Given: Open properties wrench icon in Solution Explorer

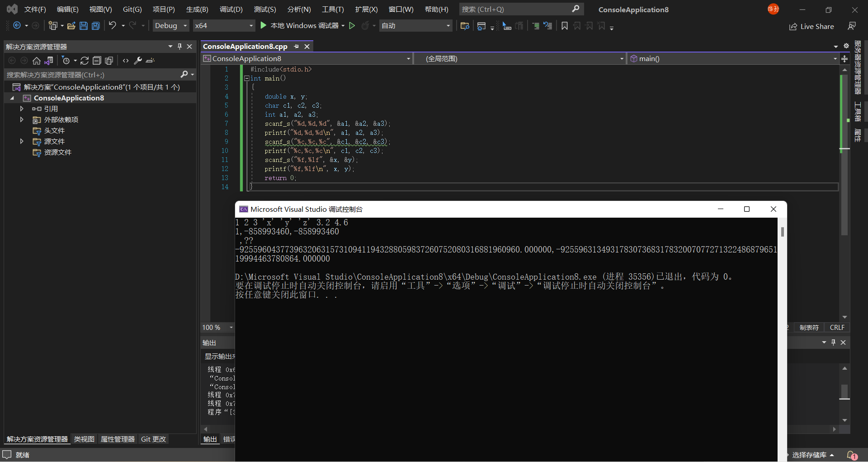Looking at the screenshot, I should 138,61.
